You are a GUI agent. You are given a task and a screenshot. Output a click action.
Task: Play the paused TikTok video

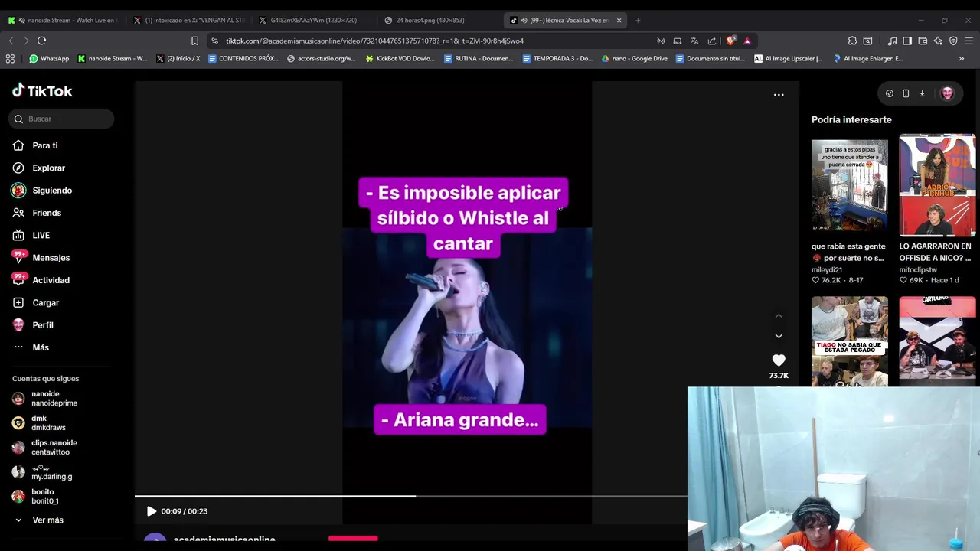point(151,511)
